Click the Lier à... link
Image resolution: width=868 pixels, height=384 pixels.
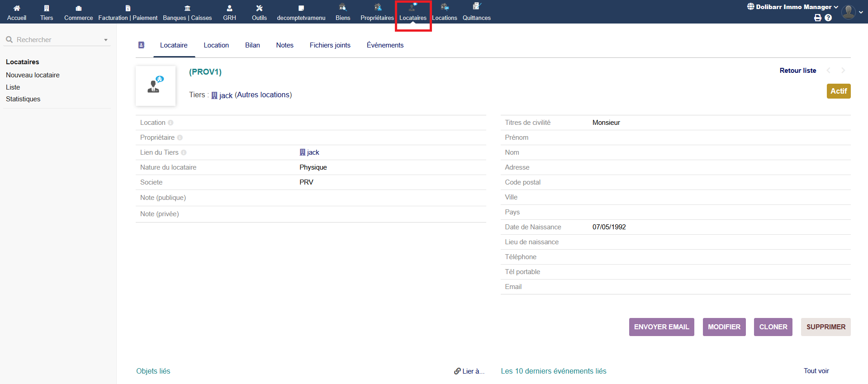tap(469, 371)
